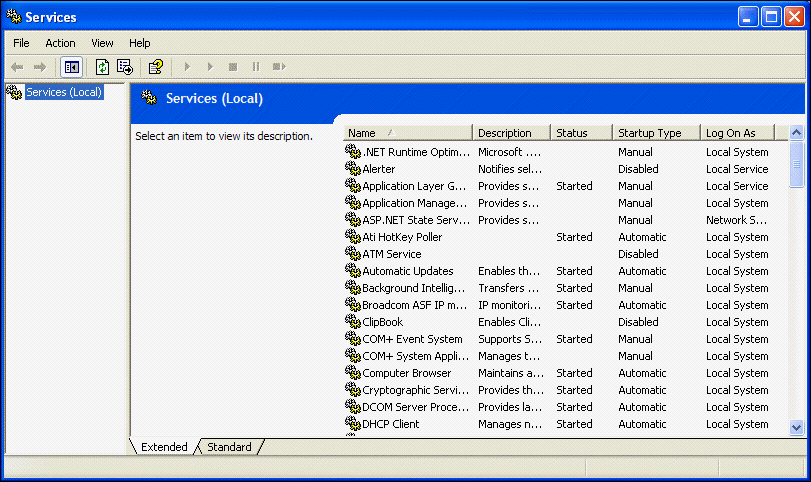Click the Alerter service gear icon
Screen dimensions: 811x482
click(x=353, y=169)
